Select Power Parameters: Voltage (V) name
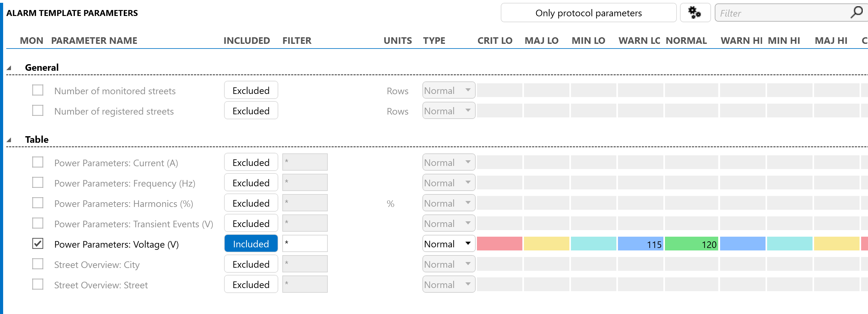Screen dimensions: 868x314 (x=117, y=244)
